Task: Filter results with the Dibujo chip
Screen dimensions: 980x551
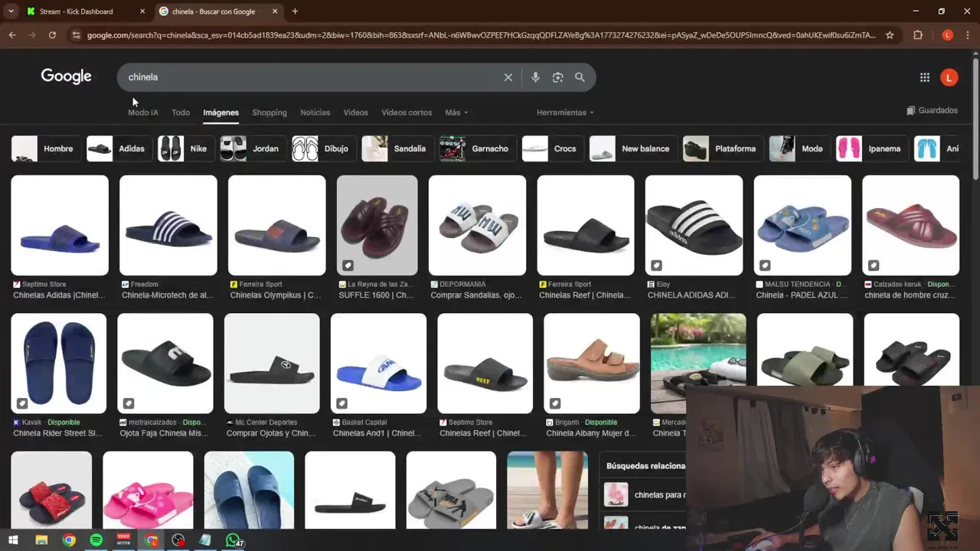Action: tap(322, 148)
